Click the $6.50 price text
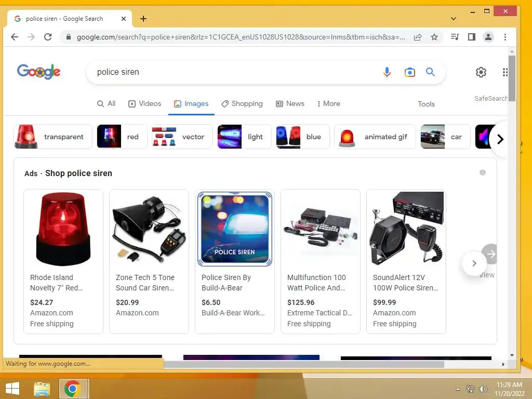The width and height of the screenshot is (532, 399). [x=211, y=302]
